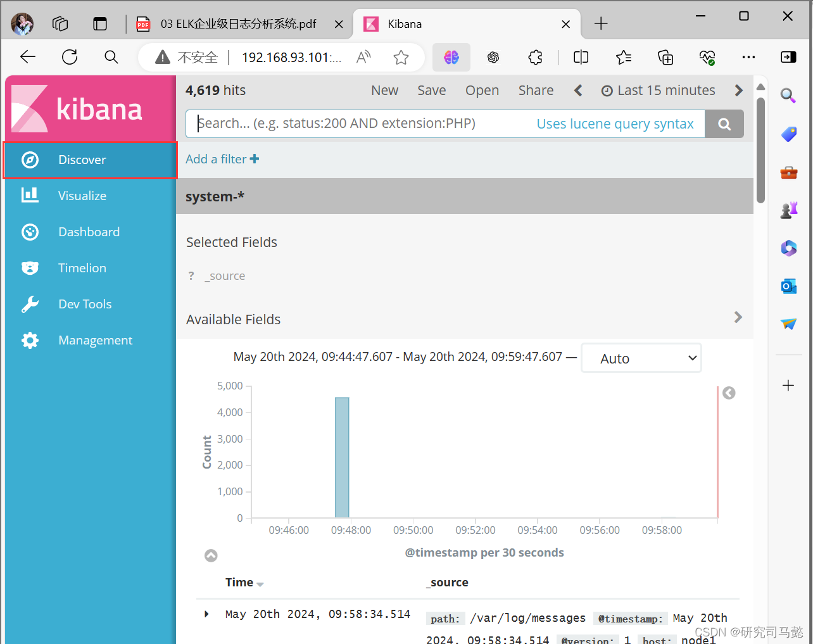Open the favorites list icon
Image resolution: width=813 pixels, height=644 pixels.
[624, 58]
